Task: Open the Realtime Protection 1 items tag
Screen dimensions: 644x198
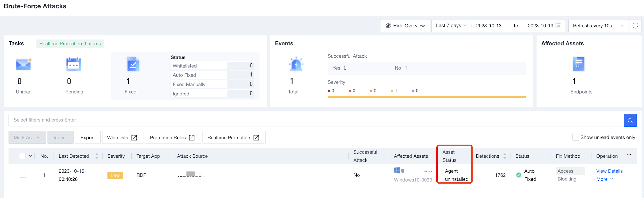Action: point(70,44)
